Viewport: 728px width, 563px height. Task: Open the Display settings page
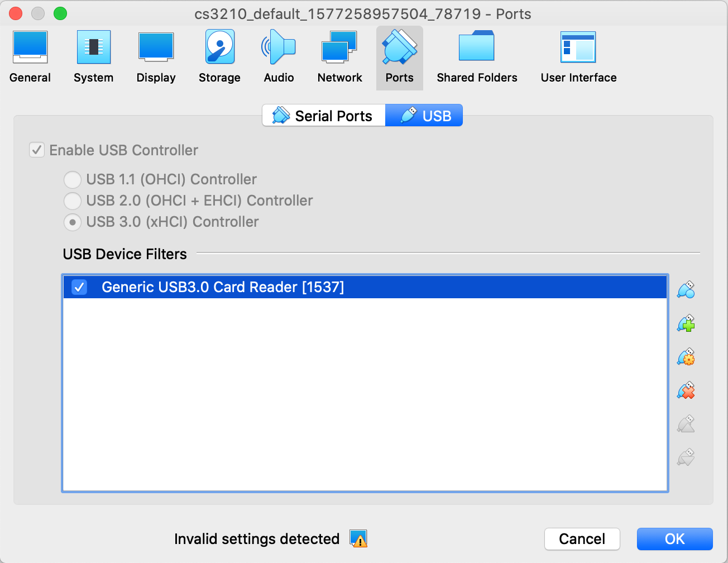tap(156, 56)
